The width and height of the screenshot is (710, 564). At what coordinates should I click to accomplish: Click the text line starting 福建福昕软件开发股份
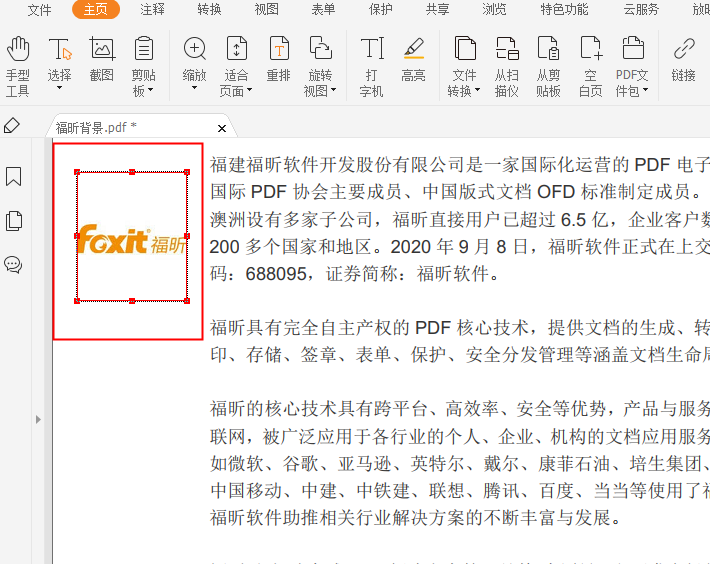(x=460, y=165)
